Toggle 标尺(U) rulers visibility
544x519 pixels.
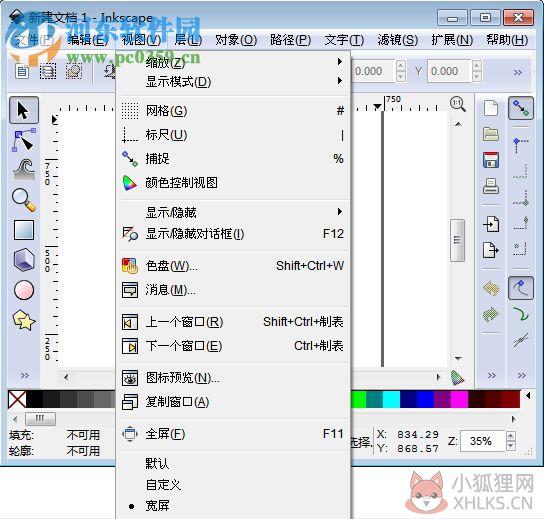coord(233,135)
